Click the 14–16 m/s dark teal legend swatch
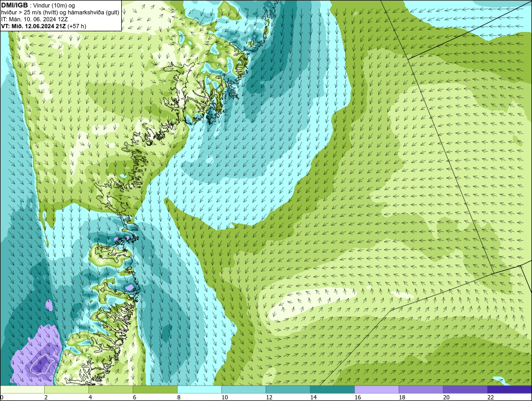The image size is (532, 401). 332,389
